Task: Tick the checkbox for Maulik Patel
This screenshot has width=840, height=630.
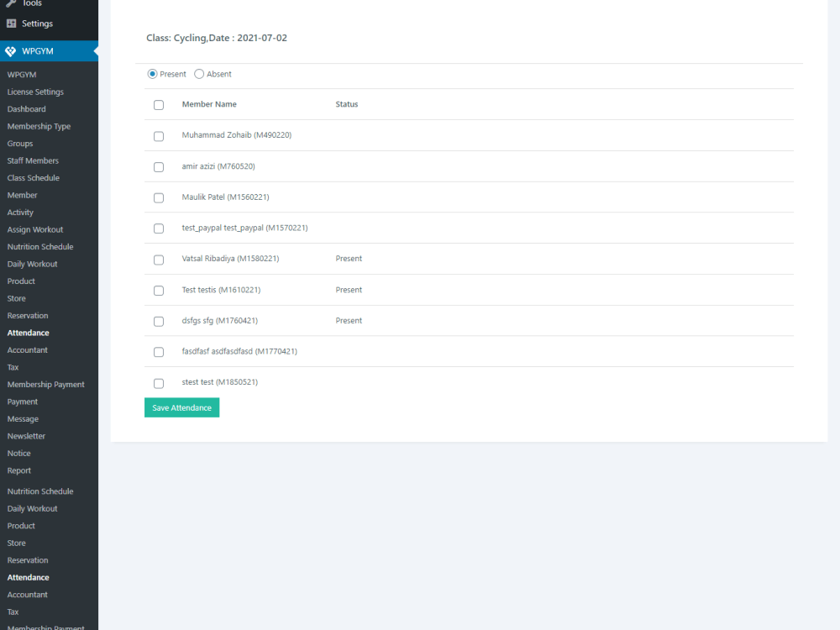Action: 159,197
